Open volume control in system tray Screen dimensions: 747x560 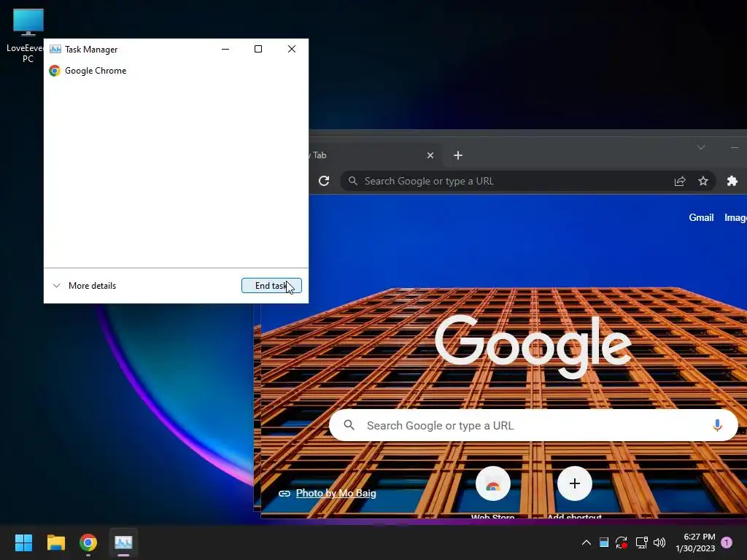(x=659, y=542)
